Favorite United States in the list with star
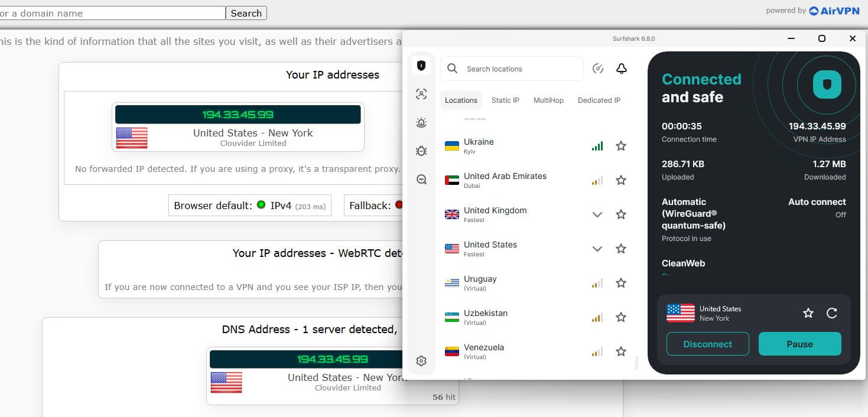This screenshot has height=417, width=868. 621,249
